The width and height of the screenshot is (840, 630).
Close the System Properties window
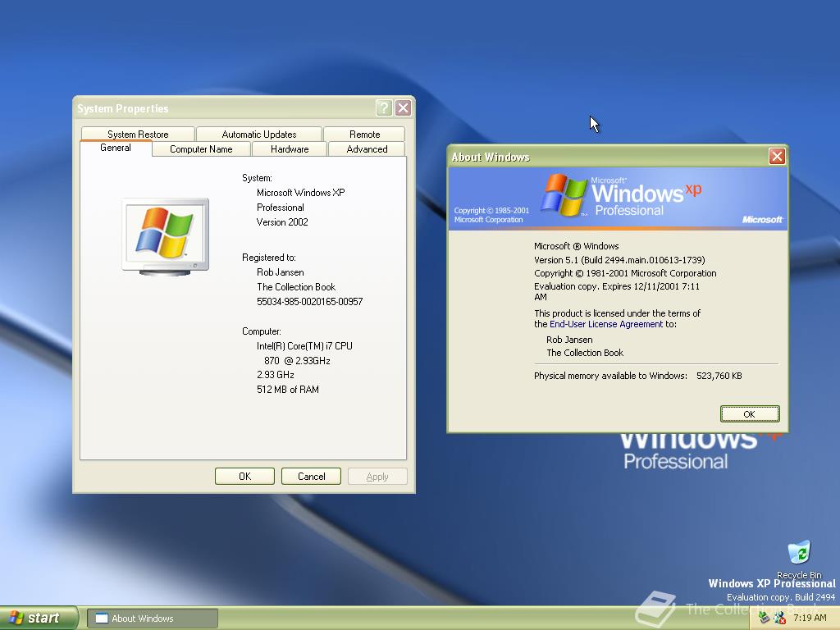(403, 108)
